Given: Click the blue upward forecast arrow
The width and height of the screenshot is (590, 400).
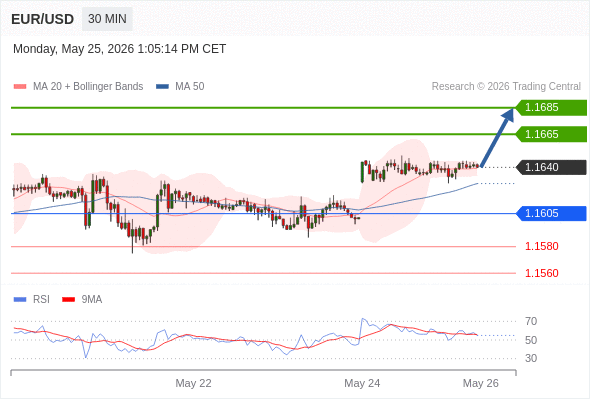Looking at the screenshot, I should tap(497, 137).
